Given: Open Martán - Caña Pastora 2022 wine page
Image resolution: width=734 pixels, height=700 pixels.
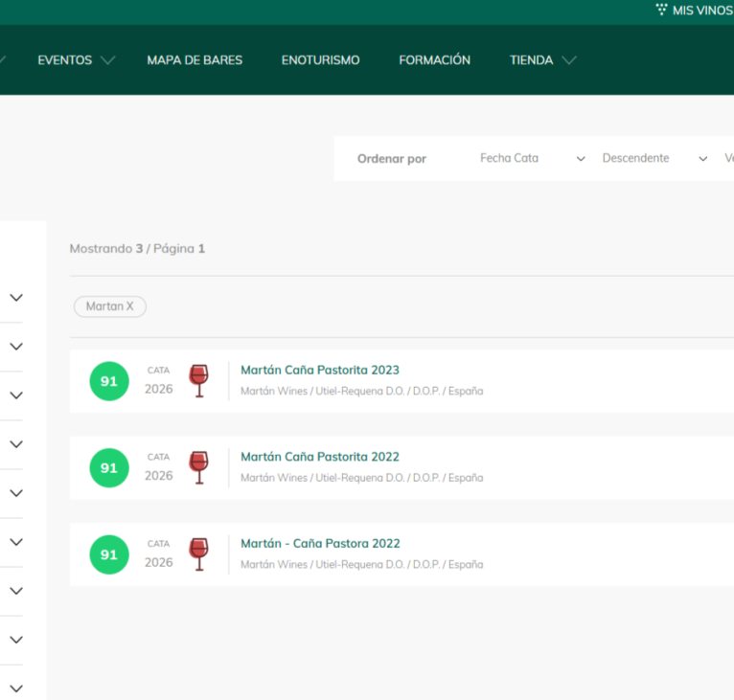Looking at the screenshot, I should [x=320, y=544].
